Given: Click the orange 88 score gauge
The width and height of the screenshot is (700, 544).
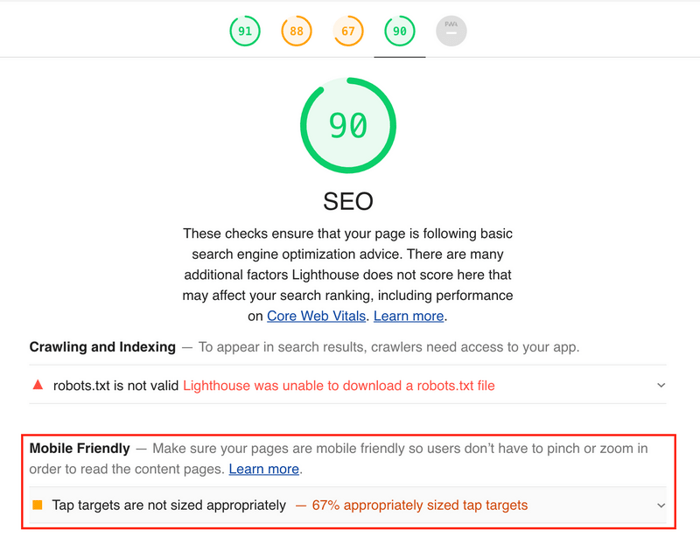Looking at the screenshot, I should pyautogui.click(x=296, y=31).
